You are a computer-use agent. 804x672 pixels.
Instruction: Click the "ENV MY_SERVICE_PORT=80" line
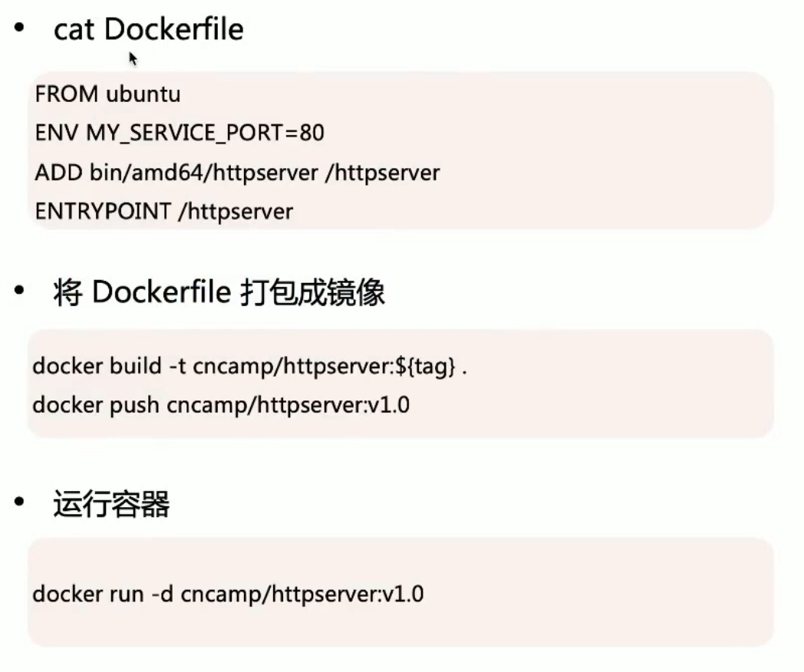point(180,133)
